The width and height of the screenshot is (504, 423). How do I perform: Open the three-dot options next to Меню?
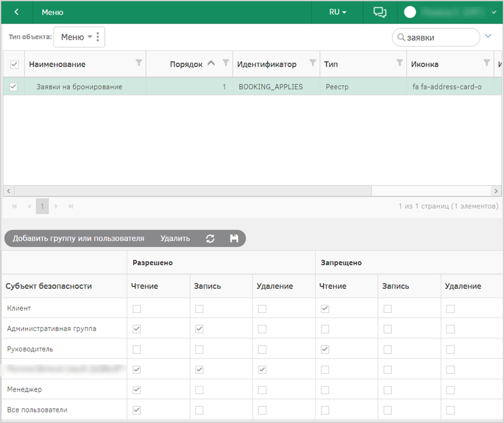coord(98,37)
